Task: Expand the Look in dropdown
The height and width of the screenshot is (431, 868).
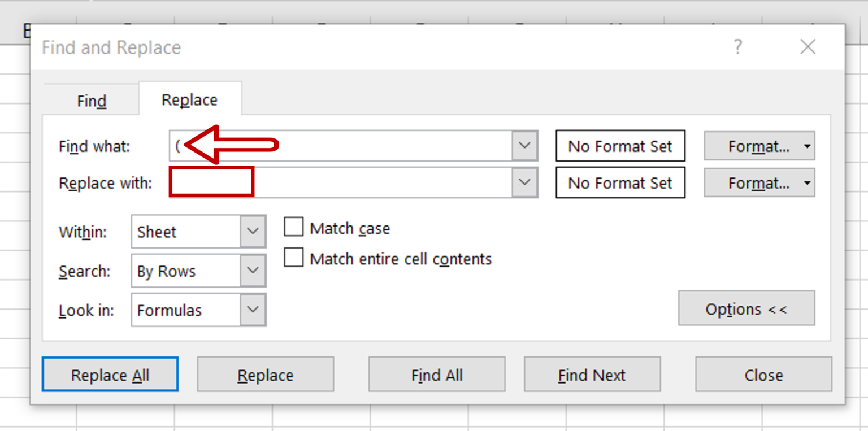Action: pyautogui.click(x=253, y=310)
